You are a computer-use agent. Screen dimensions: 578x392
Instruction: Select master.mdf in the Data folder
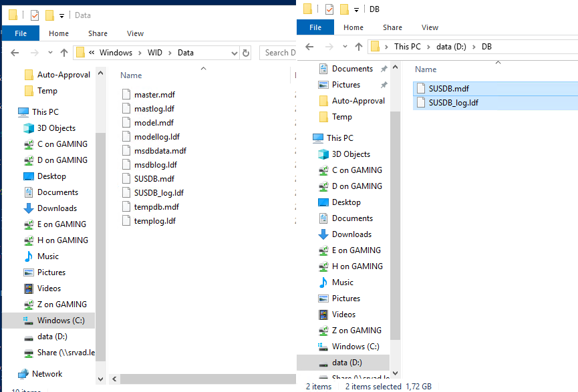154,95
